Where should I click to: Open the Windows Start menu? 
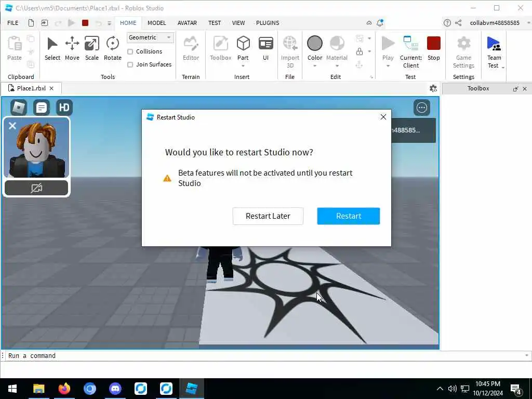coord(12,389)
